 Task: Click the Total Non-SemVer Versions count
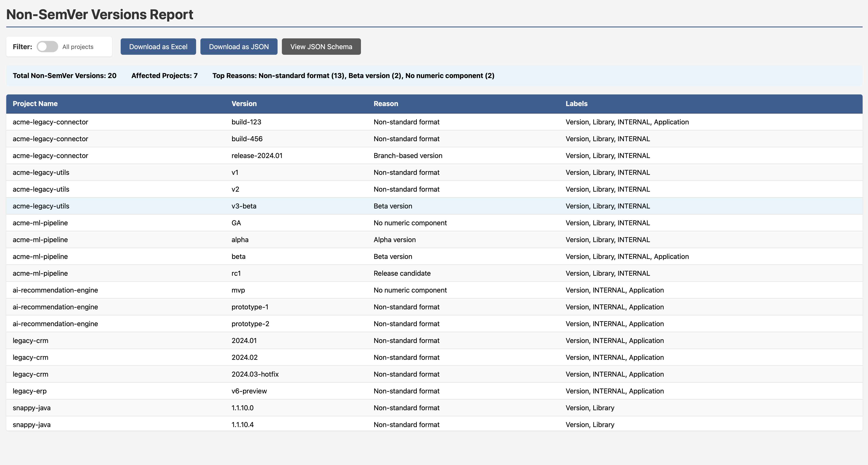(x=64, y=75)
